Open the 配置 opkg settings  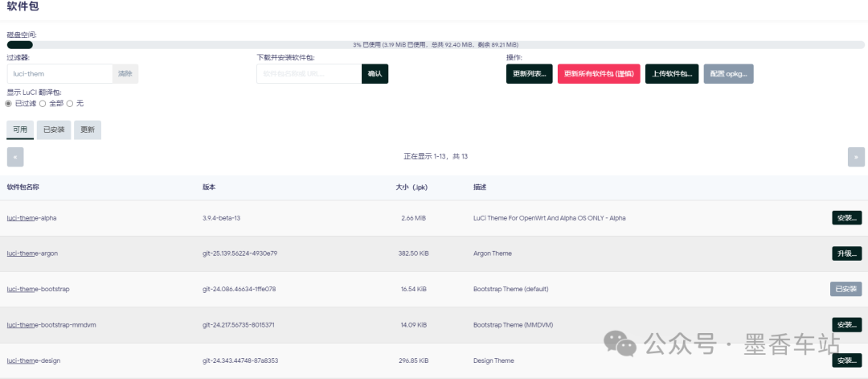pyautogui.click(x=728, y=74)
